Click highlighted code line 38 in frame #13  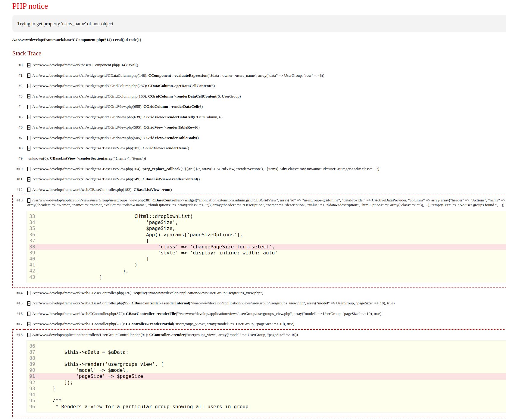(x=216, y=247)
